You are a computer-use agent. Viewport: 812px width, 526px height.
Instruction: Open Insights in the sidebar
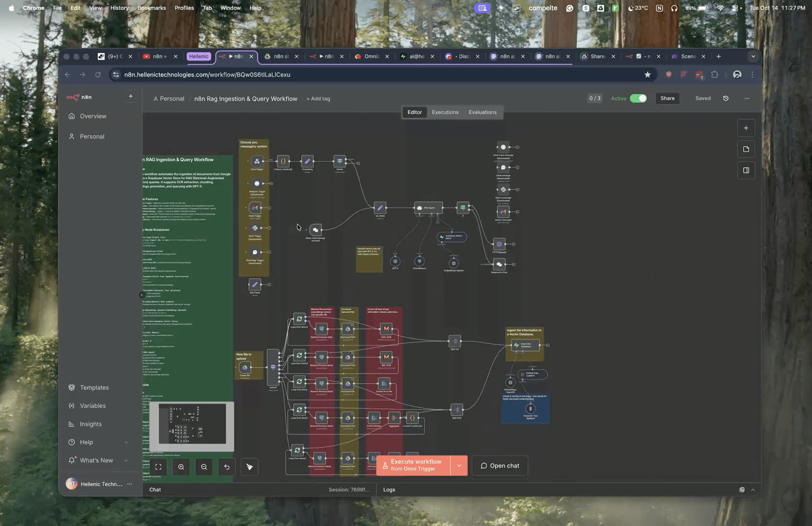(x=91, y=424)
